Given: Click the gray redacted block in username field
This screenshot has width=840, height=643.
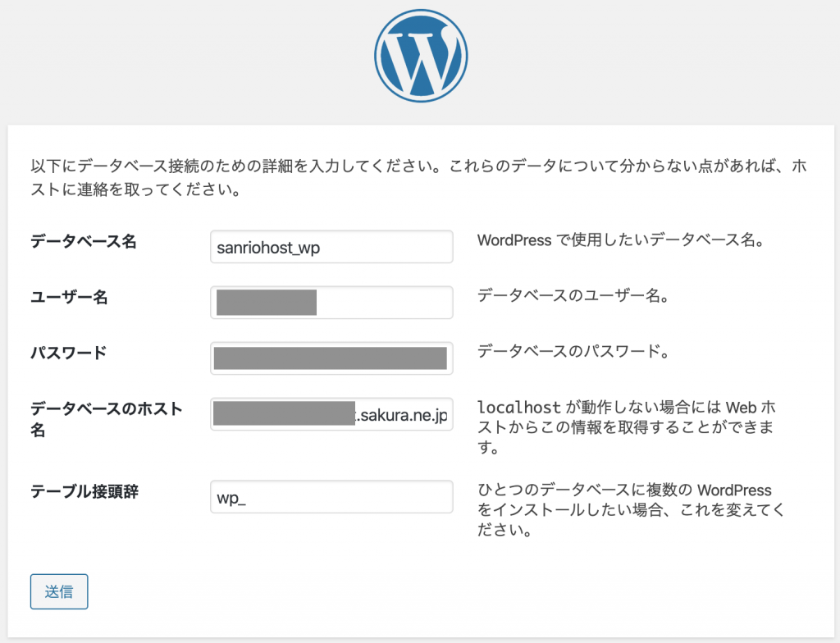Looking at the screenshot, I should [x=267, y=303].
